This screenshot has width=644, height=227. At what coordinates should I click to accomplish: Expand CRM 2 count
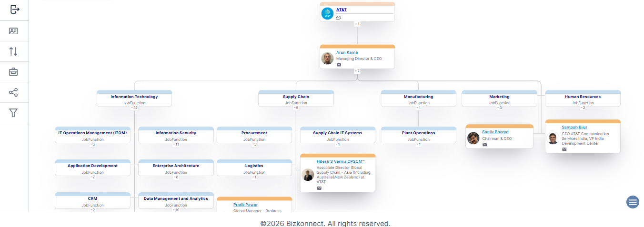click(92, 210)
